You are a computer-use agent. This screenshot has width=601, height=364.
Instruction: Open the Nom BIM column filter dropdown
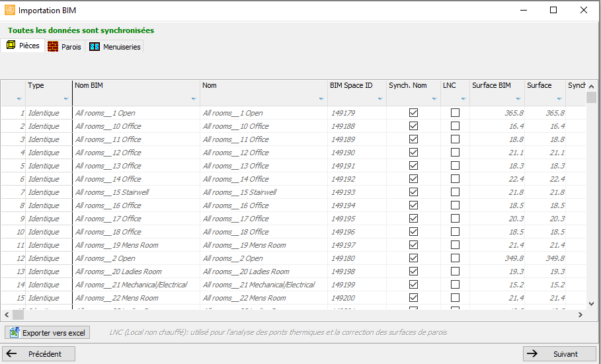pos(194,99)
